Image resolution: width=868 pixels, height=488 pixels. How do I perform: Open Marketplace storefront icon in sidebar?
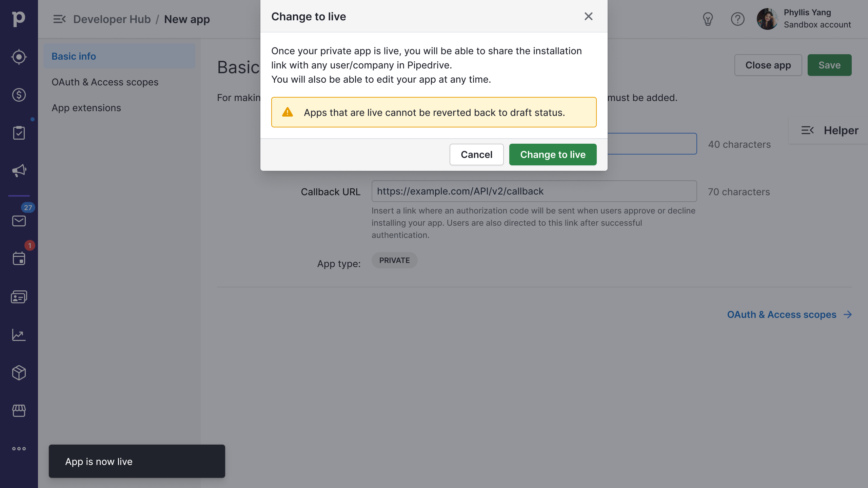coord(19,410)
